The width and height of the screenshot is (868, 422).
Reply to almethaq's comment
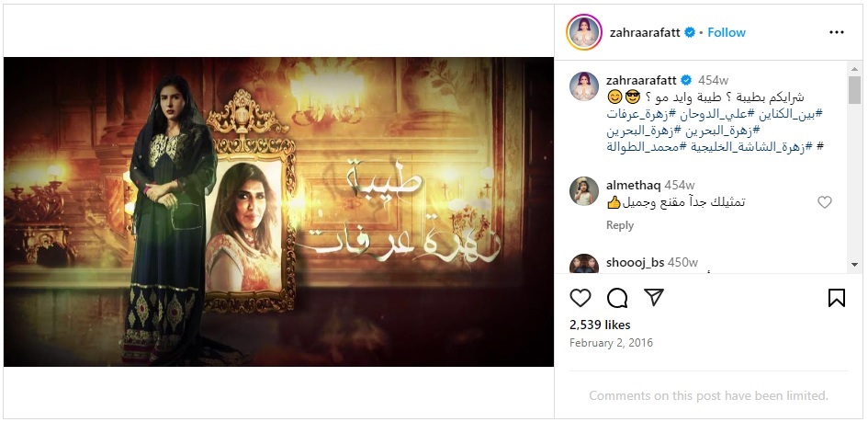point(620,225)
